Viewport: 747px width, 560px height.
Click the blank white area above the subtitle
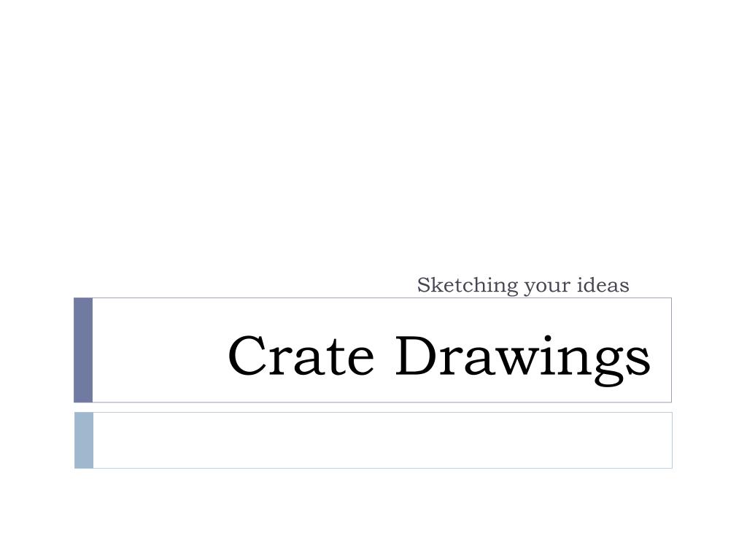point(373,133)
